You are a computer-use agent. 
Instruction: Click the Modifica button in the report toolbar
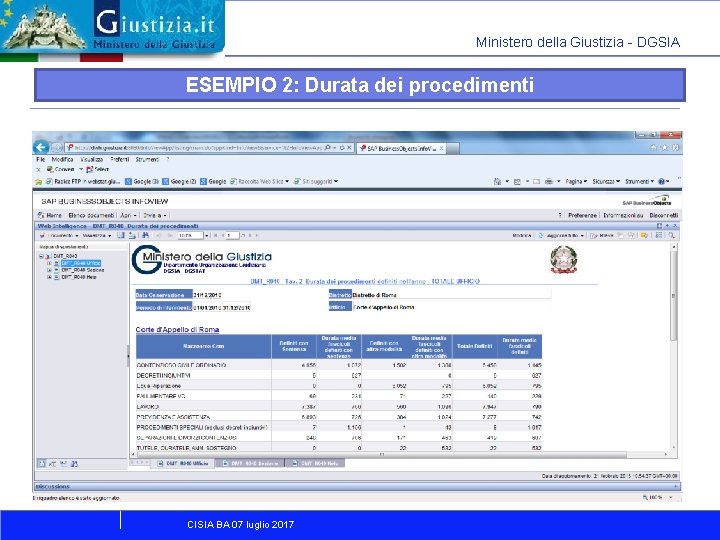pyautogui.click(x=522, y=236)
